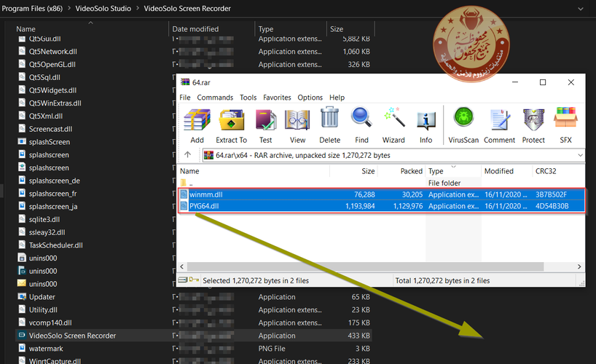Open the Tools menu in WinRAR

(248, 98)
